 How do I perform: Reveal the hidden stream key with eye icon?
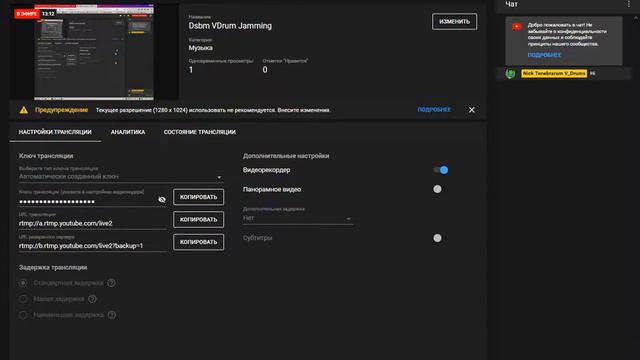[162, 200]
